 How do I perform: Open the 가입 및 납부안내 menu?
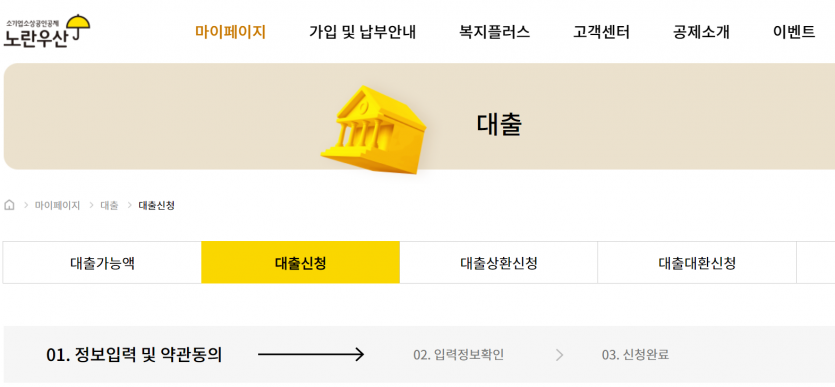(363, 32)
